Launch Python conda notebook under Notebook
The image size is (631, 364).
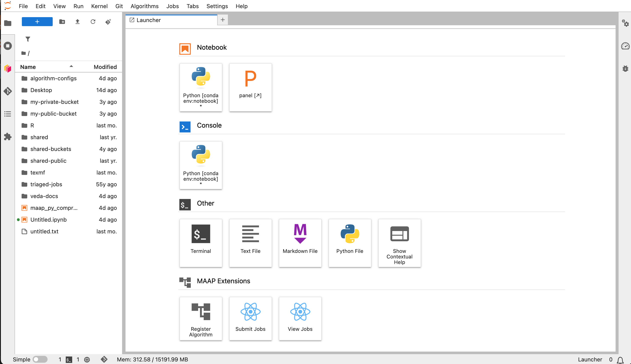click(x=201, y=87)
